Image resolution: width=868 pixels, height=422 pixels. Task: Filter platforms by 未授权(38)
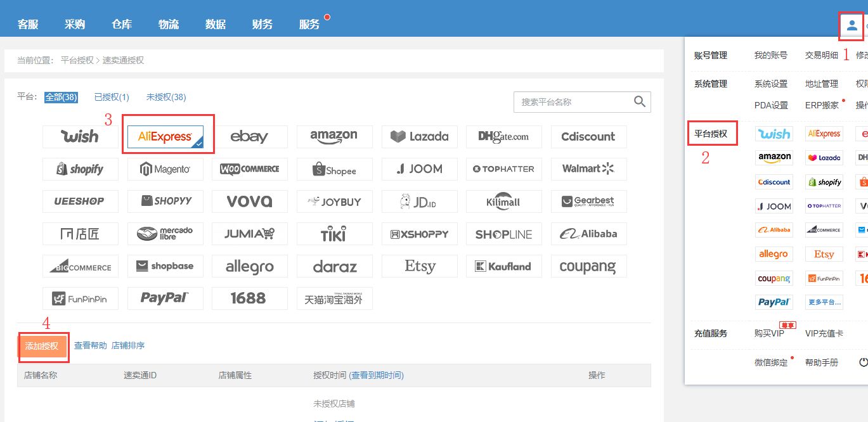[166, 97]
